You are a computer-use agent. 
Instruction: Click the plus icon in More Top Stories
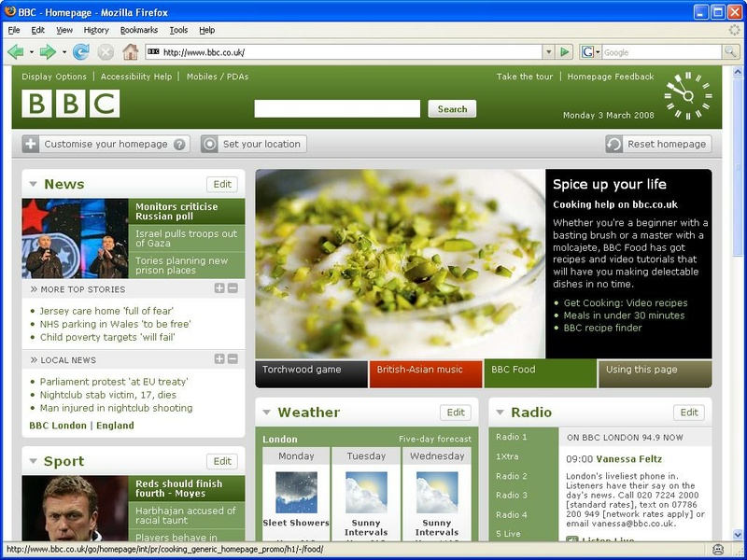(219, 288)
